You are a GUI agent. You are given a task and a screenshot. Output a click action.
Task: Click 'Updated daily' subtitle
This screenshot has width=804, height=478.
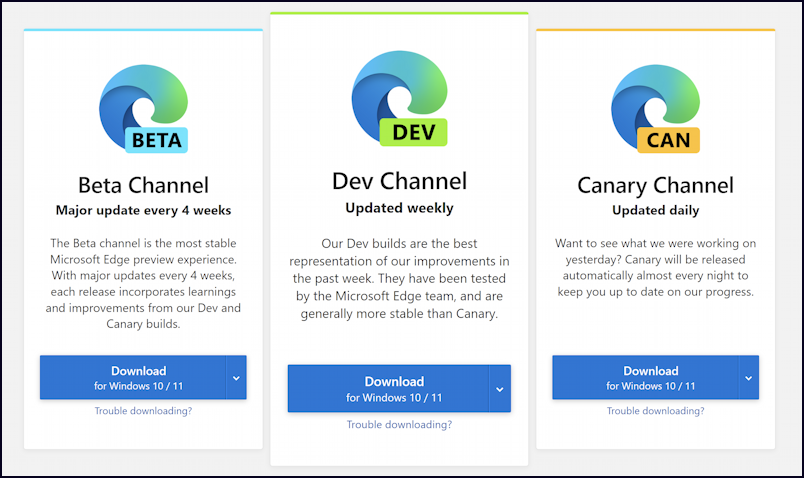pos(655,210)
